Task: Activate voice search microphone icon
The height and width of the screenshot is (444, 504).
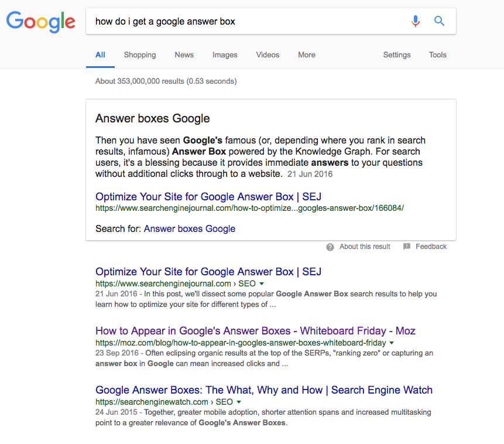Action: pos(415,21)
